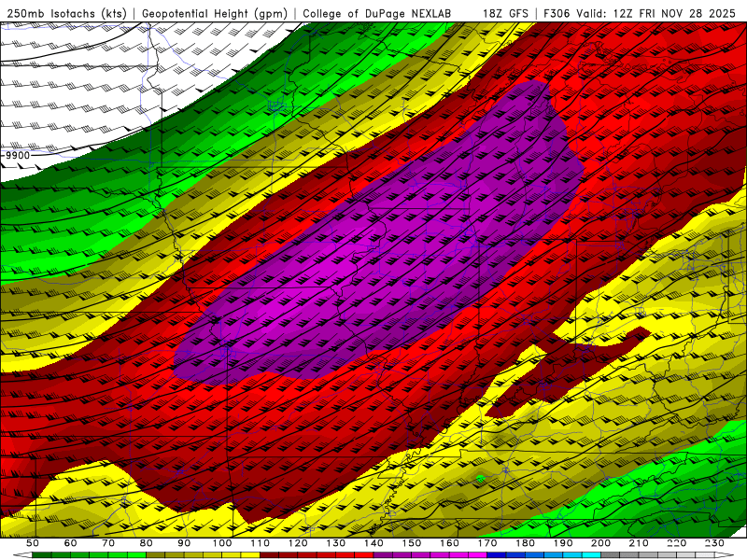The image size is (747, 560).
Task: Click the '250mb Isotachs (kts)' title text
Action: coord(67,13)
